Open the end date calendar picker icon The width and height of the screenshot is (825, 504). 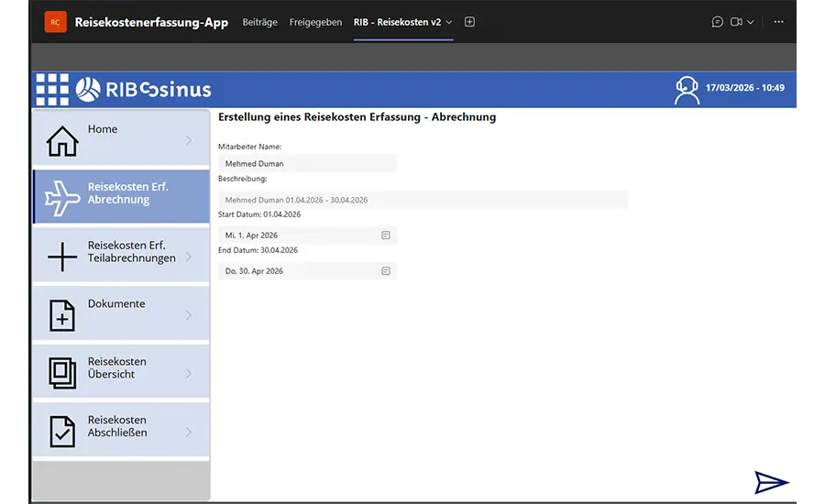coord(386,271)
